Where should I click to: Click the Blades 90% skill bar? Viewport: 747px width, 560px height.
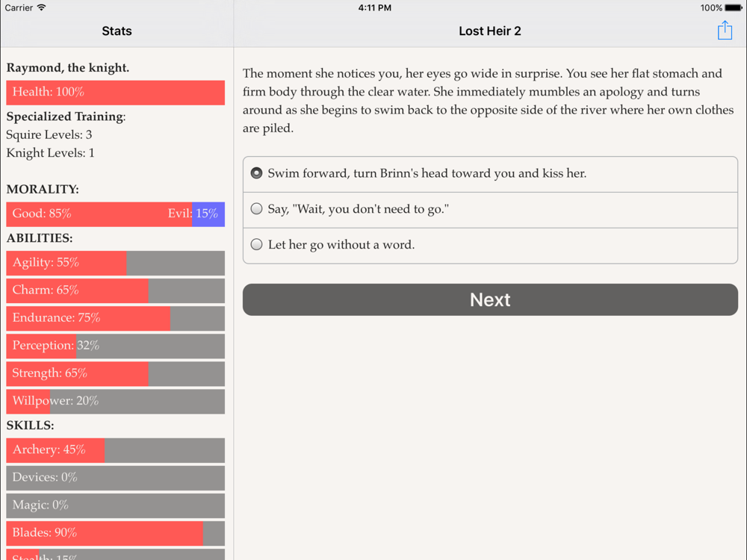point(115,533)
